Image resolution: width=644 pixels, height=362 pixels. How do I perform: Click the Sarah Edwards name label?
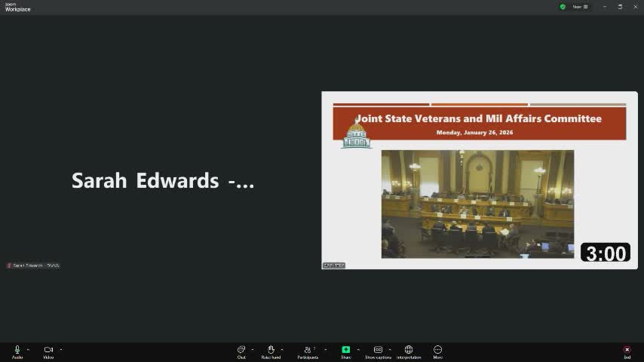pos(33,265)
